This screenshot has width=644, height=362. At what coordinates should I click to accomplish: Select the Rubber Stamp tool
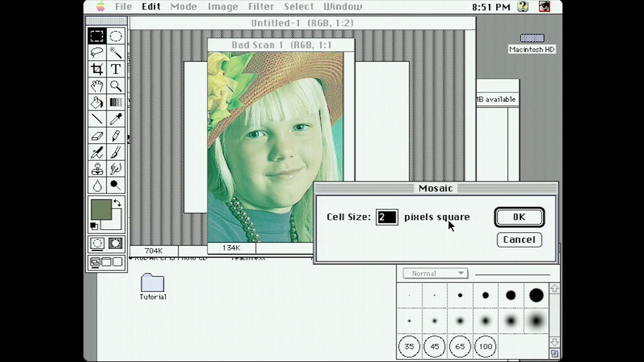(97, 169)
